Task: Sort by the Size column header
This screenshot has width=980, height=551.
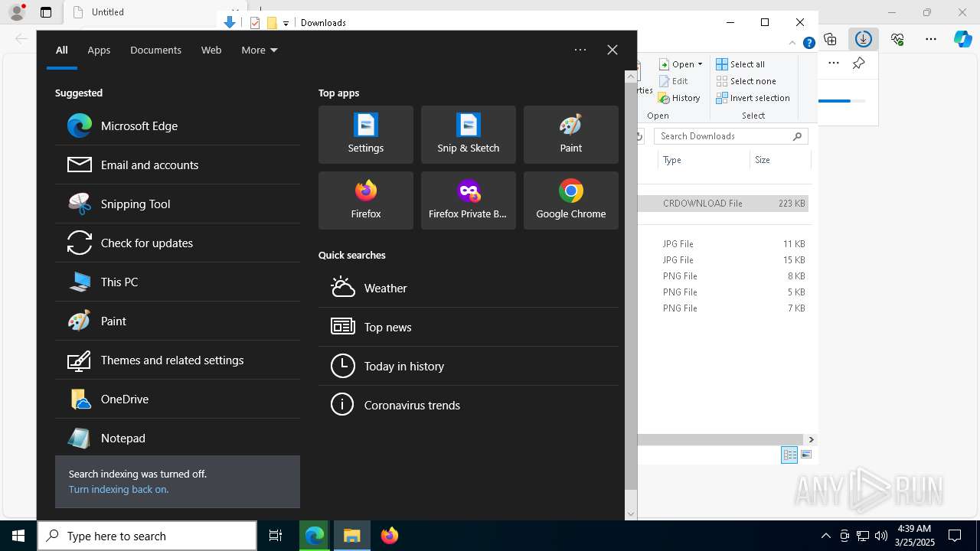Action: 779,160
